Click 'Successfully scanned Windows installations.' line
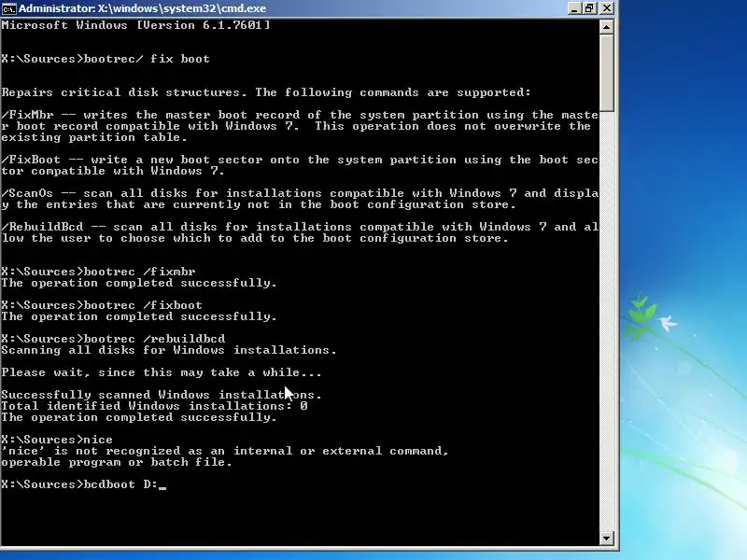This screenshot has width=747, height=560. [x=162, y=395]
